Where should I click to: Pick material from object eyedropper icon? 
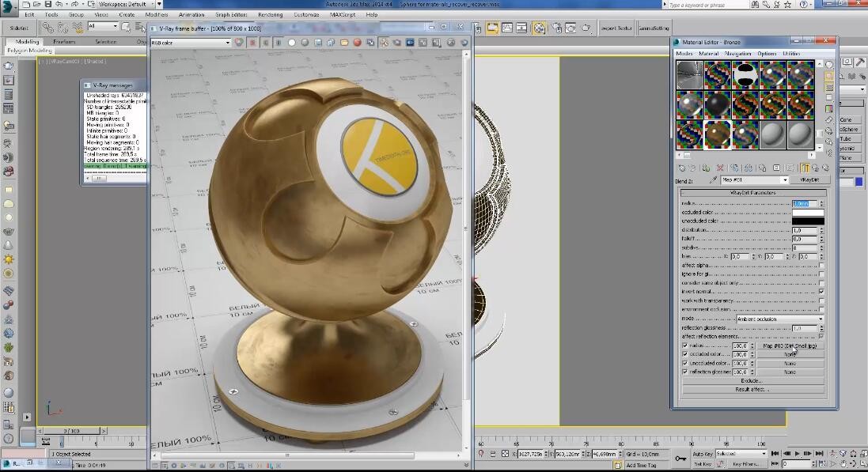pyautogui.click(x=714, y=180)
